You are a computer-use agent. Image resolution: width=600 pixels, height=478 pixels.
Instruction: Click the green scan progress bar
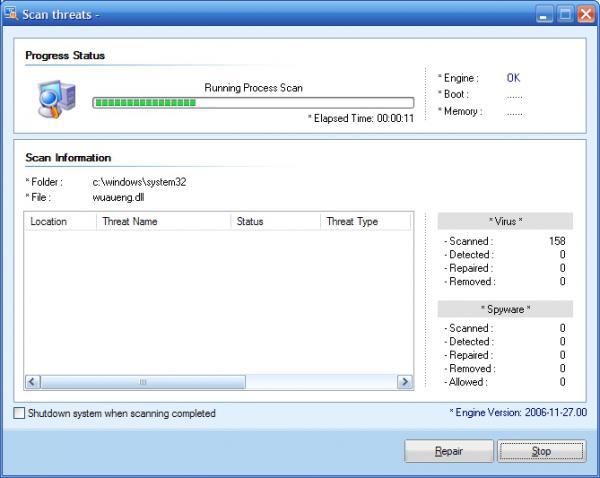pyautogui.click(x=253, y=103)
